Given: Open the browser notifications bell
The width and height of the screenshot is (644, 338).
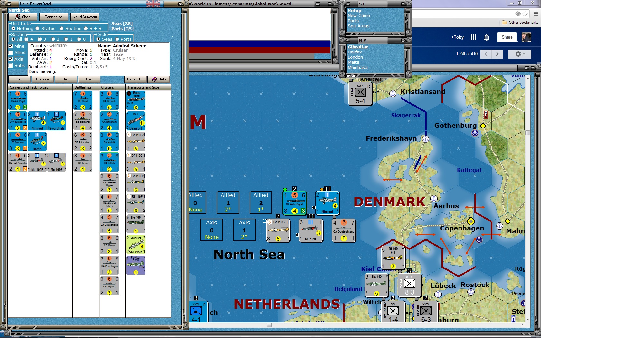Looking at the screenshot, I should pyautogui.click(x=487, y=37).
